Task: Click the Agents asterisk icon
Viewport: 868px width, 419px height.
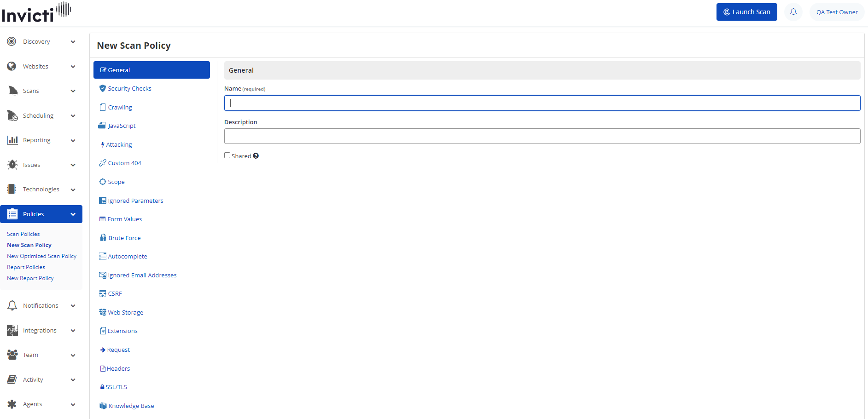Action: (x=12, y=404)
